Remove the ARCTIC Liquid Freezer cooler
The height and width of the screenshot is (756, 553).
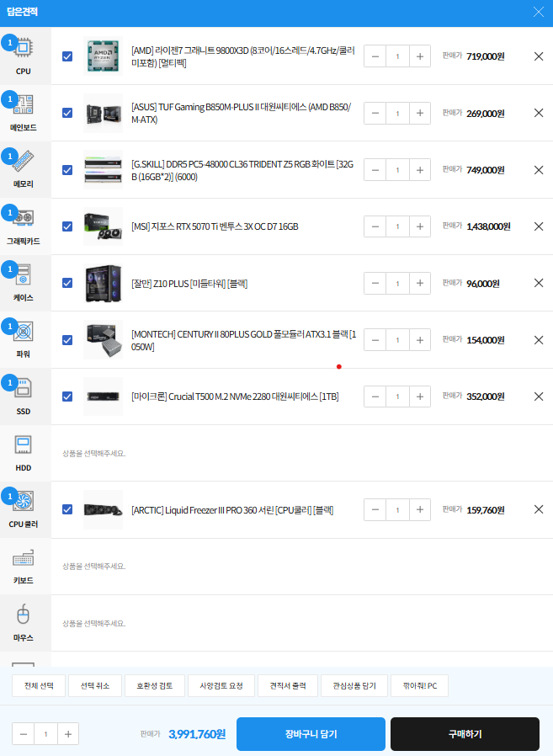(x=539, y=509)
